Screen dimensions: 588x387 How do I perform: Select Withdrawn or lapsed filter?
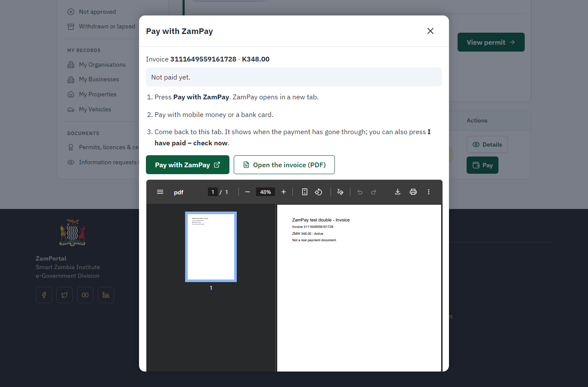pos(101,26)
